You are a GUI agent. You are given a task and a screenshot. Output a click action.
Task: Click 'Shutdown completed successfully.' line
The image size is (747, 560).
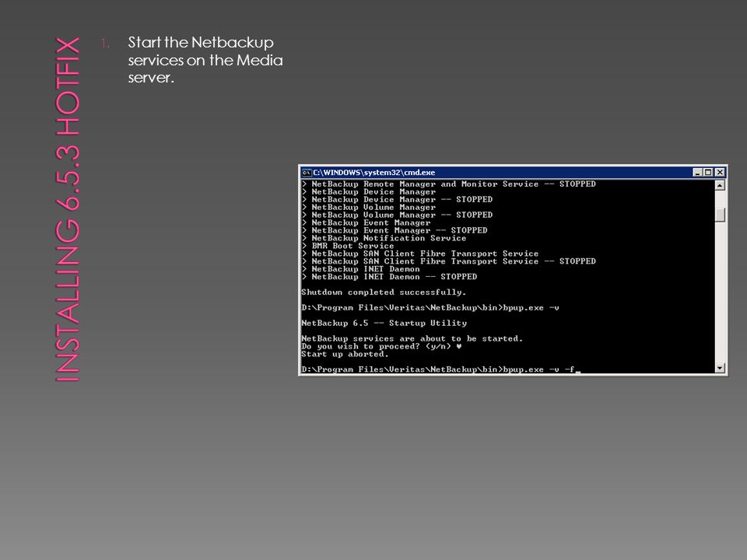point(384,292)
